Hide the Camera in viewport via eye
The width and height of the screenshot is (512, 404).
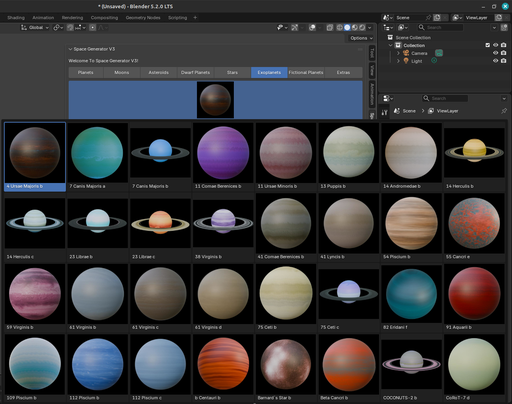point(496,53)
